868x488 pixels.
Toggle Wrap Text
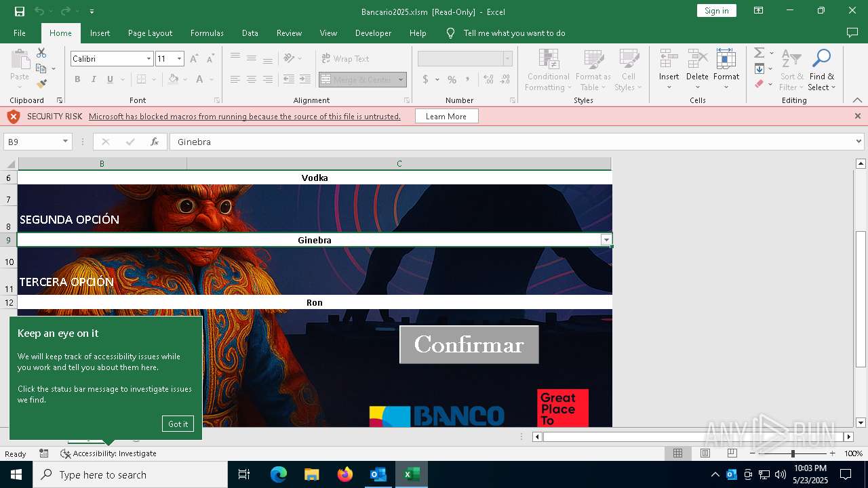(x=345, y=59)
